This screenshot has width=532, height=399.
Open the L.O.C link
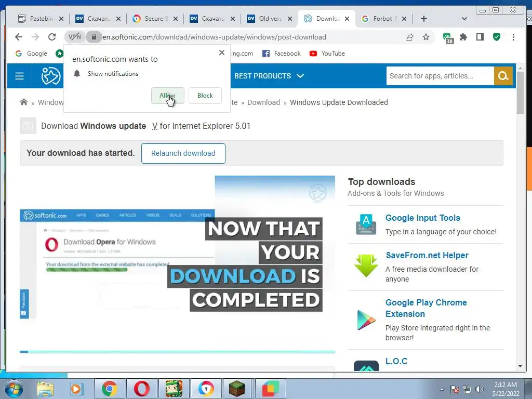[x=396, y=361]
